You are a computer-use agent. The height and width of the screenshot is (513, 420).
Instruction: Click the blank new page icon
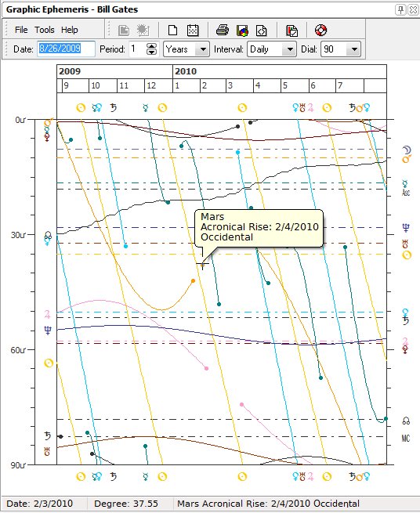pos(172,30)
